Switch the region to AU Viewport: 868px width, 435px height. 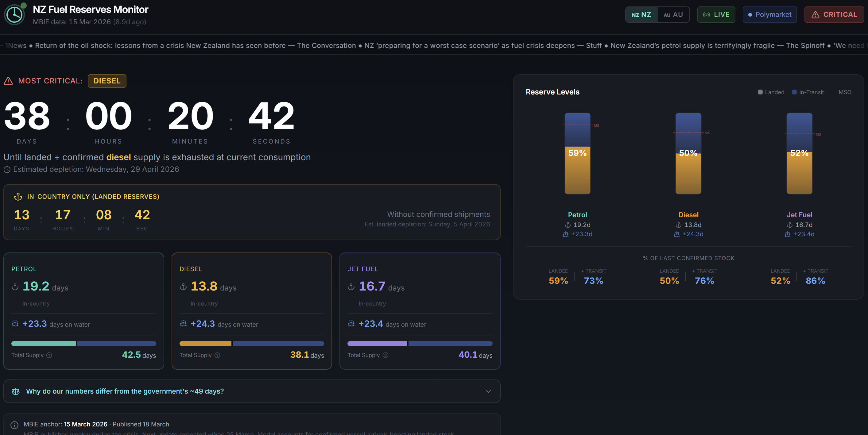673,15
